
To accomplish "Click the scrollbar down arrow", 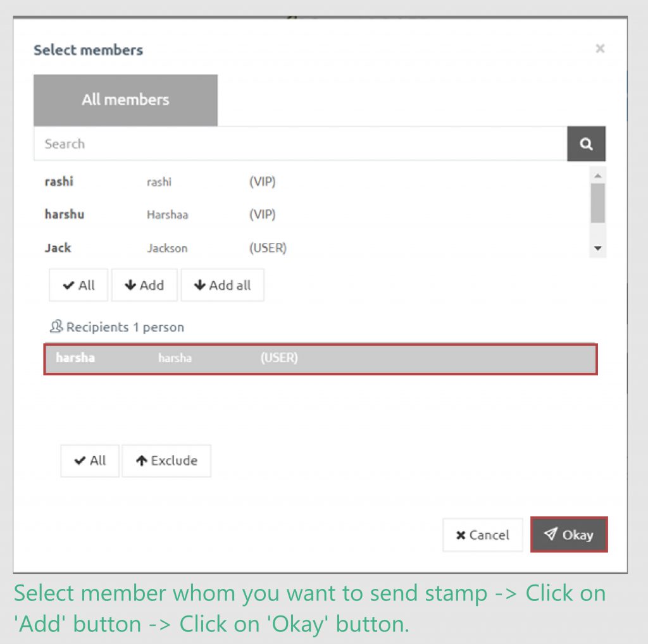I will (597, 249).
